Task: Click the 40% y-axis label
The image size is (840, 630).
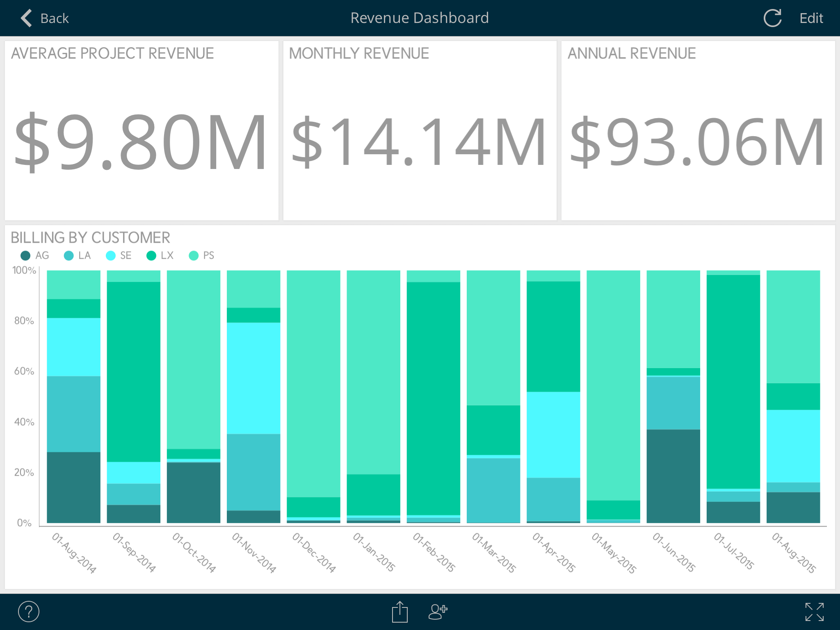Action: (x=24, y=422)
